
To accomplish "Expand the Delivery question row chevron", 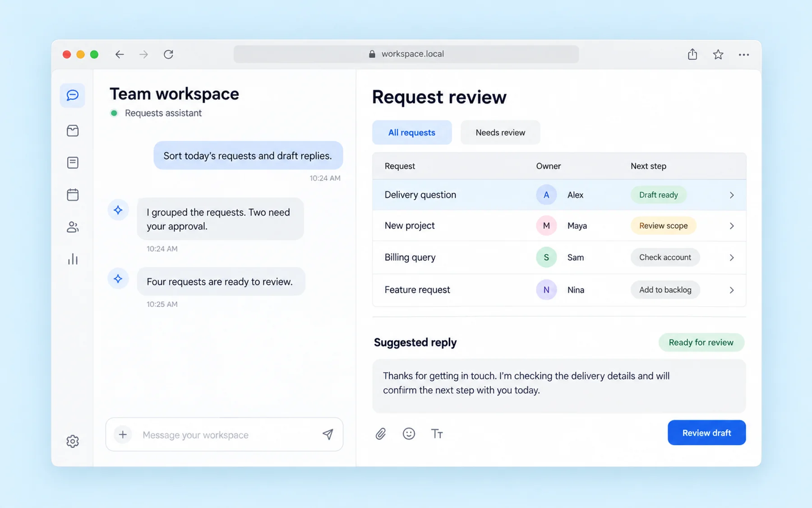I will (732, 195).
